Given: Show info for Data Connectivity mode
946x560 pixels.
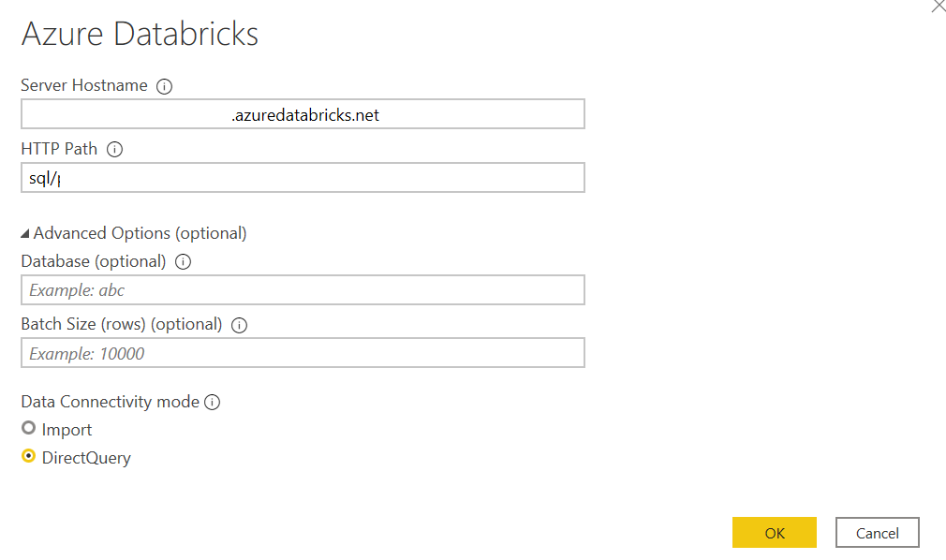Looking at the screenshot, I should (213, 402).
